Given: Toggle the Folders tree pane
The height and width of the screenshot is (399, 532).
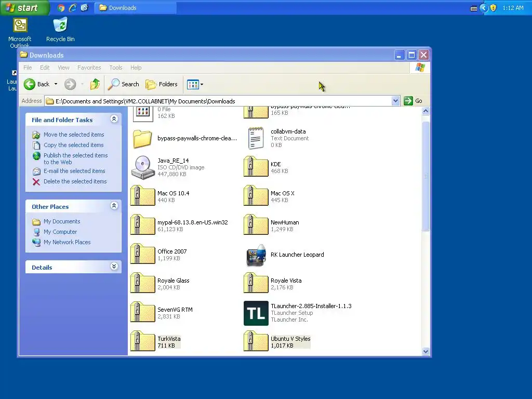Looking at the screenshot, I should [162, 84].
